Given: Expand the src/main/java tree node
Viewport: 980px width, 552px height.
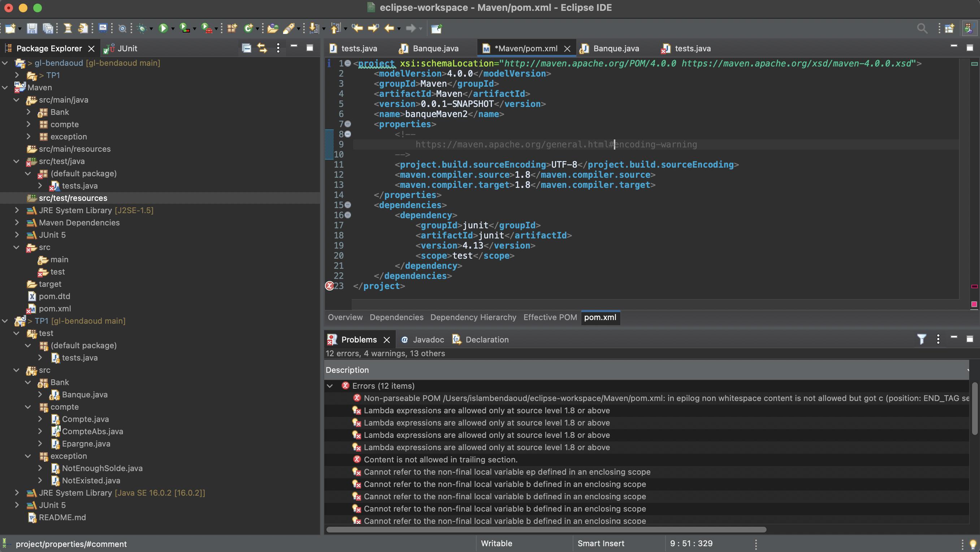Looking at the screenshot, I should coord(16,100).
